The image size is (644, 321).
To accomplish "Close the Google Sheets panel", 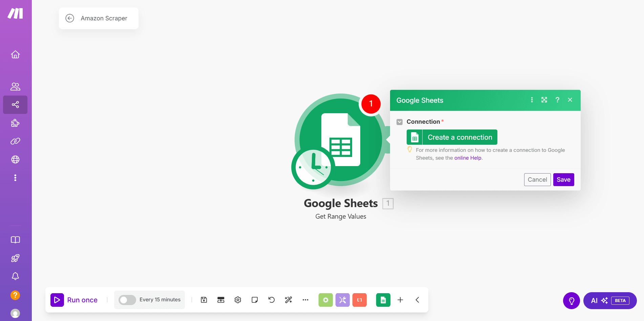I will tap(570, 100).
